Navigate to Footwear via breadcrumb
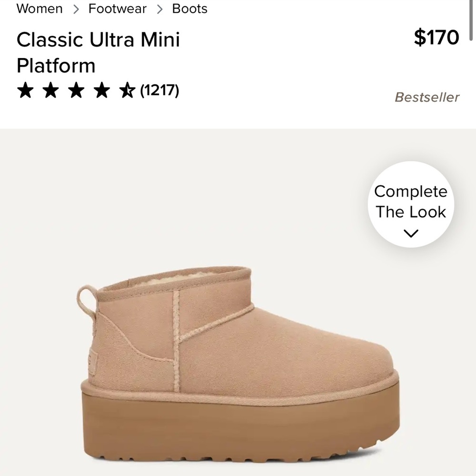Viewport: 476px width, 476px height. click(117, 9)
